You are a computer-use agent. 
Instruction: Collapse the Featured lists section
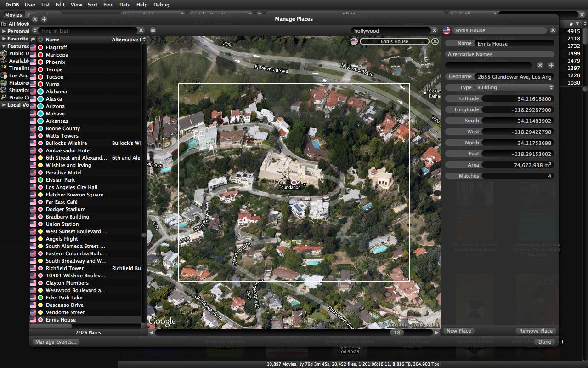pyautogui.click(x=4, y=46)
